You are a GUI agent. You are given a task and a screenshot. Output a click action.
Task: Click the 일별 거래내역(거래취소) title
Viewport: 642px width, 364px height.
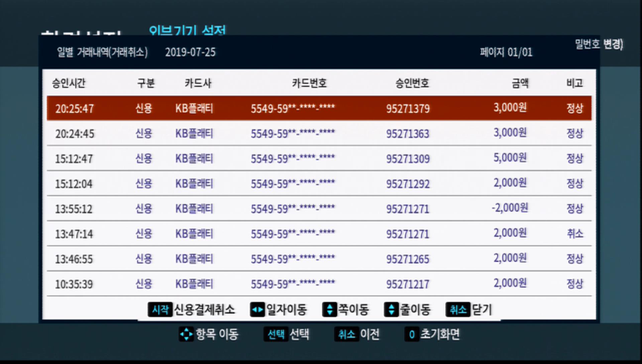click(102, 52)
